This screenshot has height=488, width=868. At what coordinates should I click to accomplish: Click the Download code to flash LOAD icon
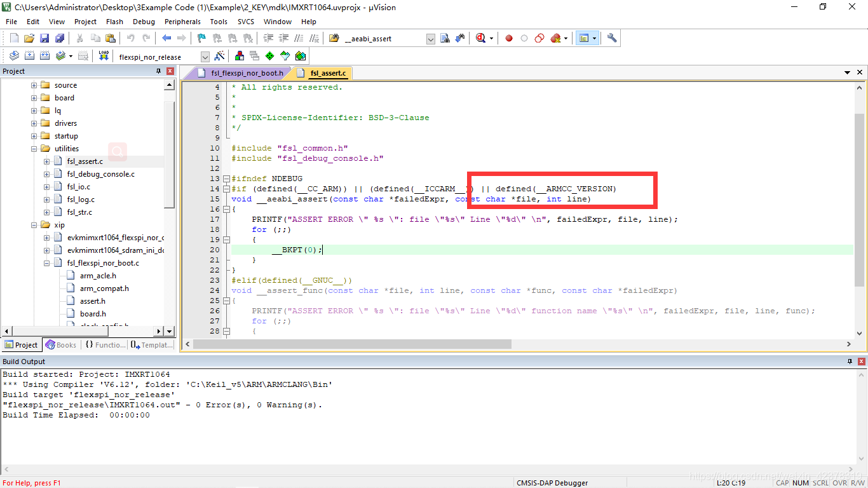point(104,55)
